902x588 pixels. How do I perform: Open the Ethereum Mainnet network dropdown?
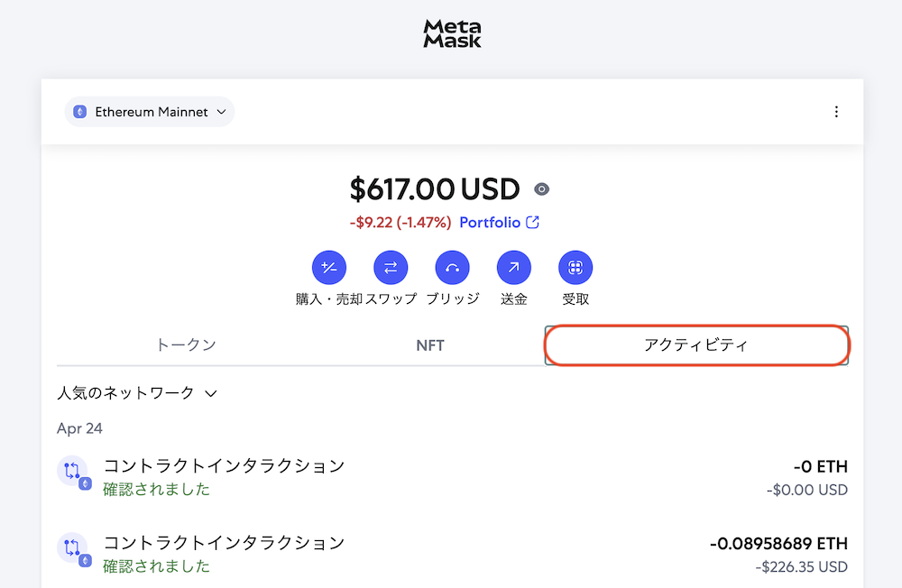[150, 112]
